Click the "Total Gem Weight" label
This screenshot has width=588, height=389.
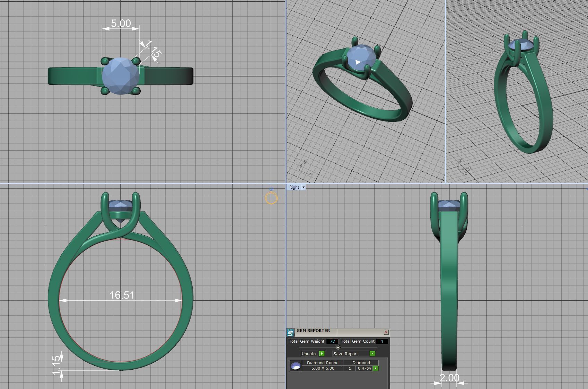coord(307,341)
